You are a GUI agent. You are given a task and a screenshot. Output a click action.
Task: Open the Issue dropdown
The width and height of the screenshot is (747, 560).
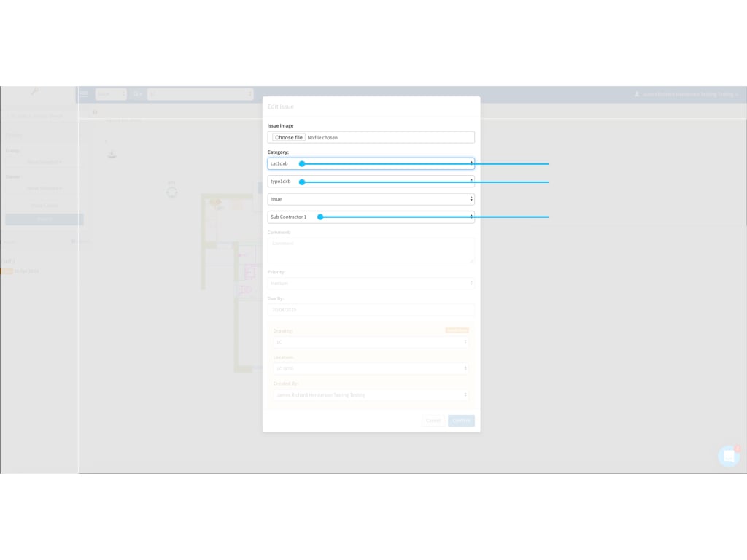pos(371,199)
